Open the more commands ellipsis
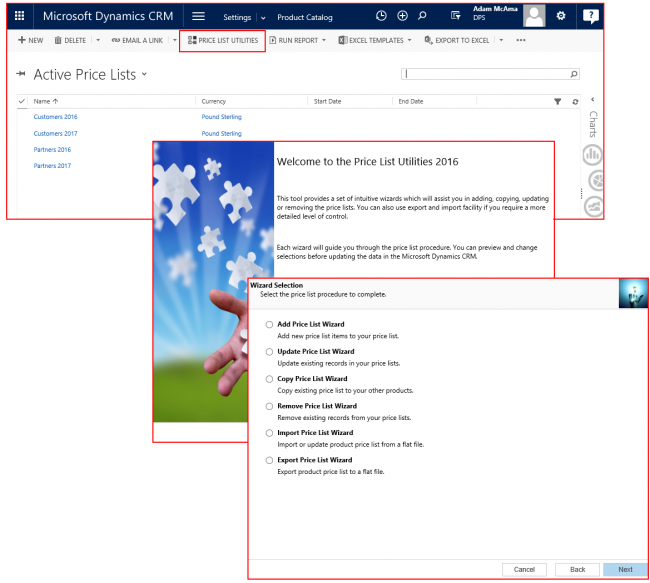The height and width of the screenshot is (583, 650). (x=521, y=40)
